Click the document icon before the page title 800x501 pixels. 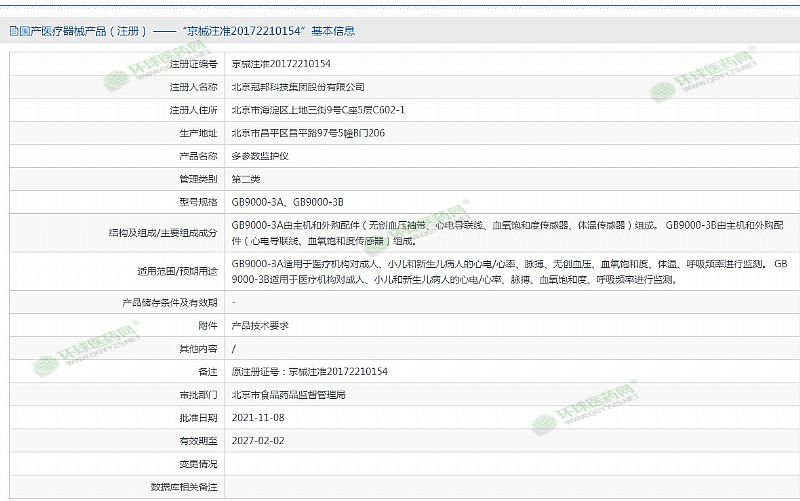pyautogui.click(x=13, y=31)
